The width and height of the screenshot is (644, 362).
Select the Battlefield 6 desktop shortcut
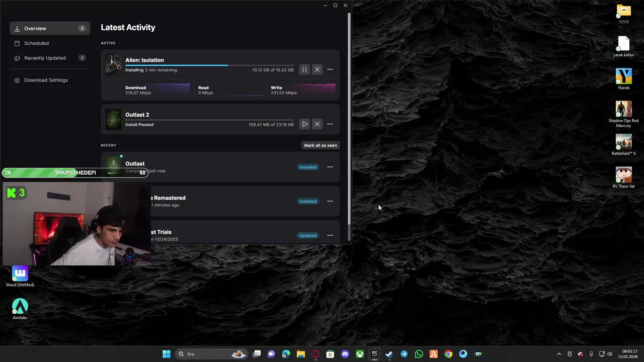[623, 145]
